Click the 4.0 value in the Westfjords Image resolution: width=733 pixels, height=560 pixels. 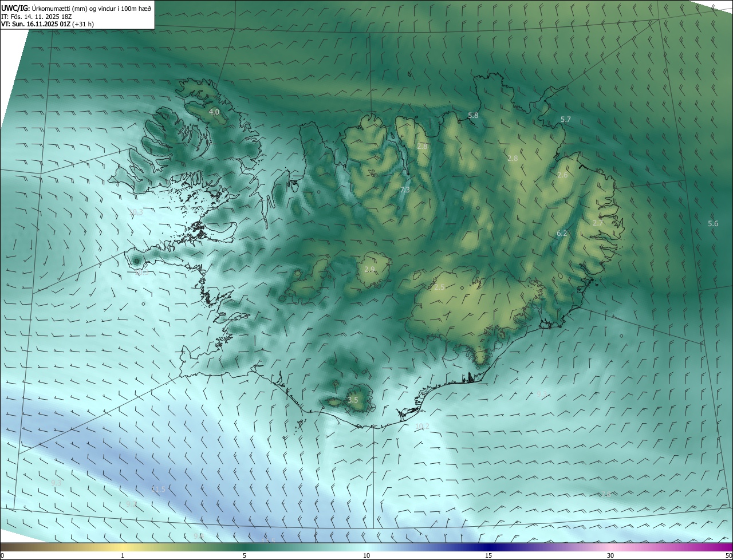pos(214,112)
